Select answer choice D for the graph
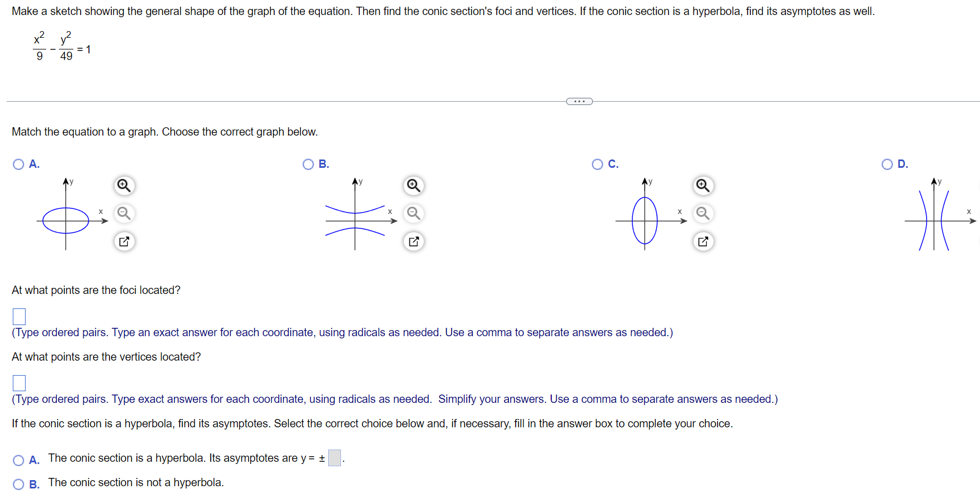The height and width of the screenshot is (504, 980). click(x=886, y=164)
